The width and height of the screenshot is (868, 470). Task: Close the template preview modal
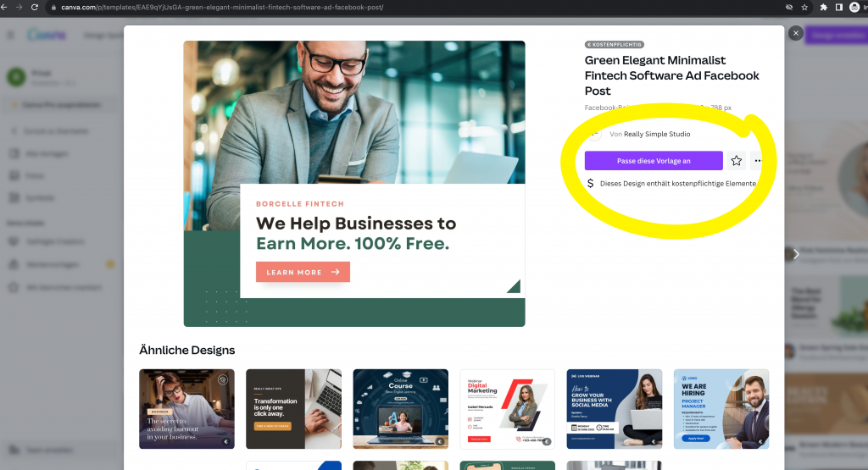[795, 33]
